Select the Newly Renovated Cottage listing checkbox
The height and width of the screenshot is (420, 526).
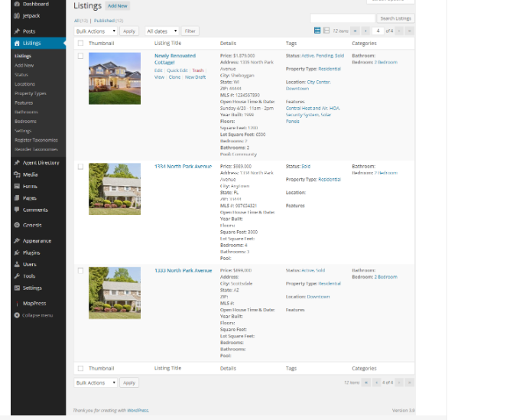[x=80, y=56]
